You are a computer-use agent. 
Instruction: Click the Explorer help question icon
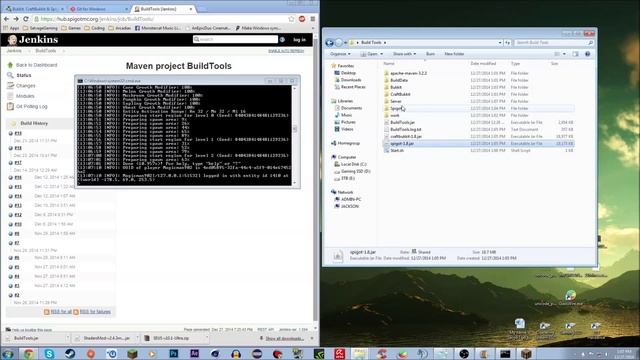click(588, 54)
